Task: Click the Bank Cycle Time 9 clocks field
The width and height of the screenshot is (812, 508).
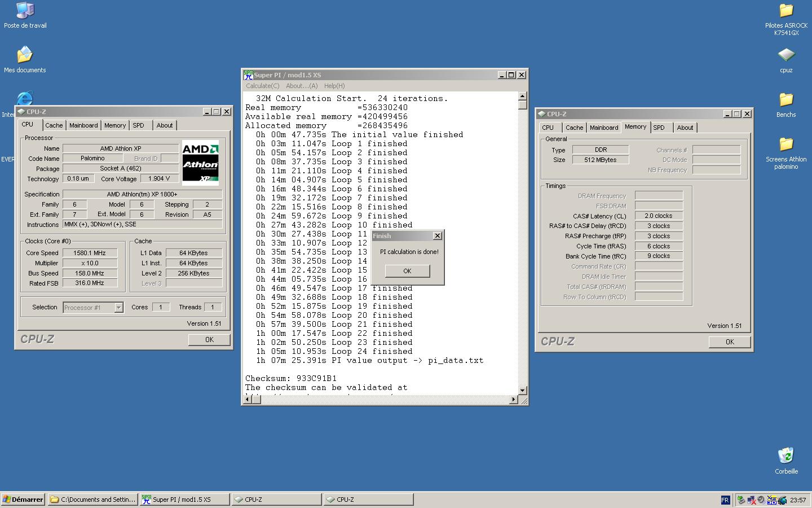Action: (659, 256)
